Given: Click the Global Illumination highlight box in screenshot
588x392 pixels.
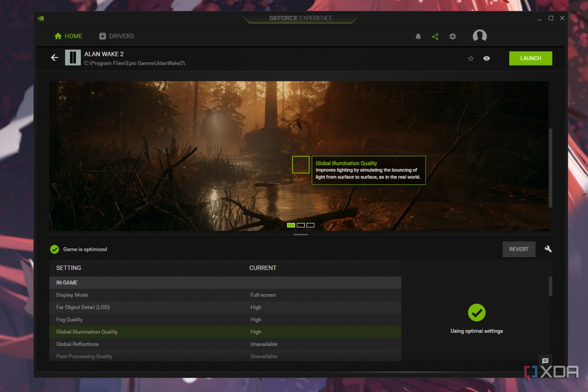Looking at the screenshot, I should [301, 165].
